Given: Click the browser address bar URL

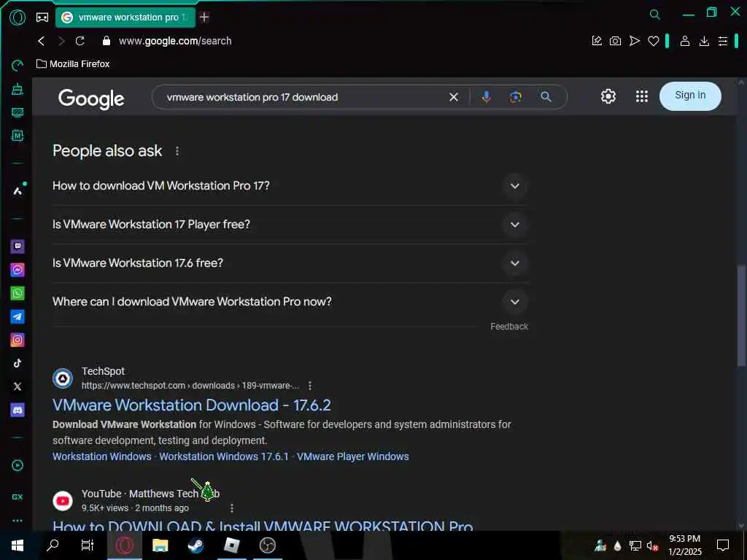Looking at the screenshot, I should pyautogui.click(x=175, y=41).
